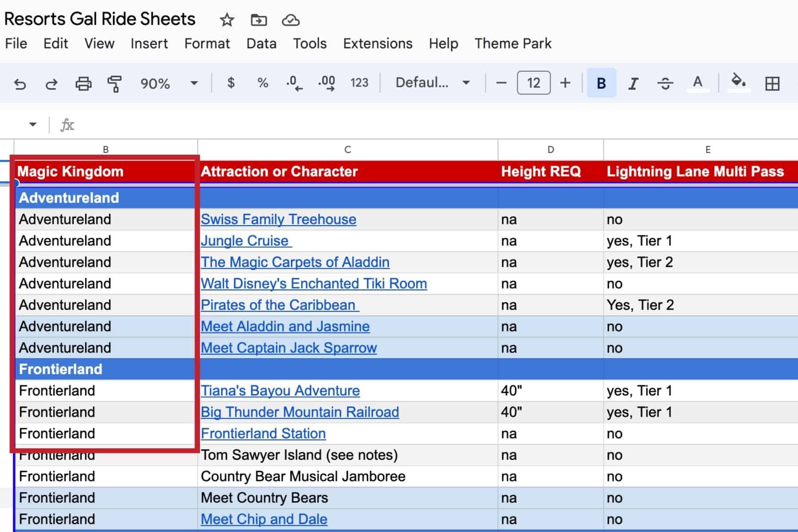Viewport: 798px width, 532px height.
Task: Open the Format menu
Action: [207, 43]
